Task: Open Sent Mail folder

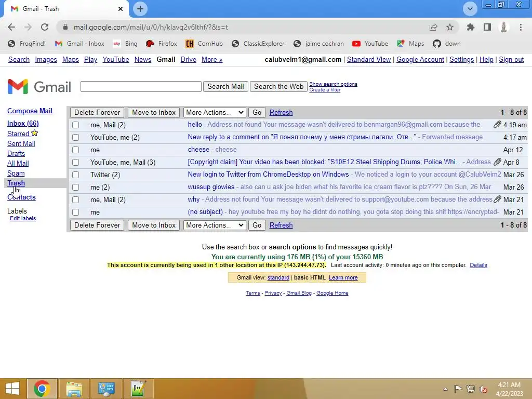Action: [21, 143]
